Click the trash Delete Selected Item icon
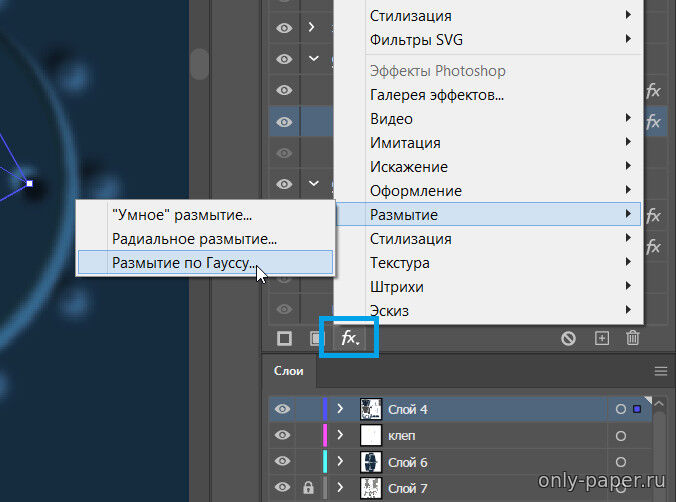This screenshot has height=502, width=676. click(x=633, y=339)
